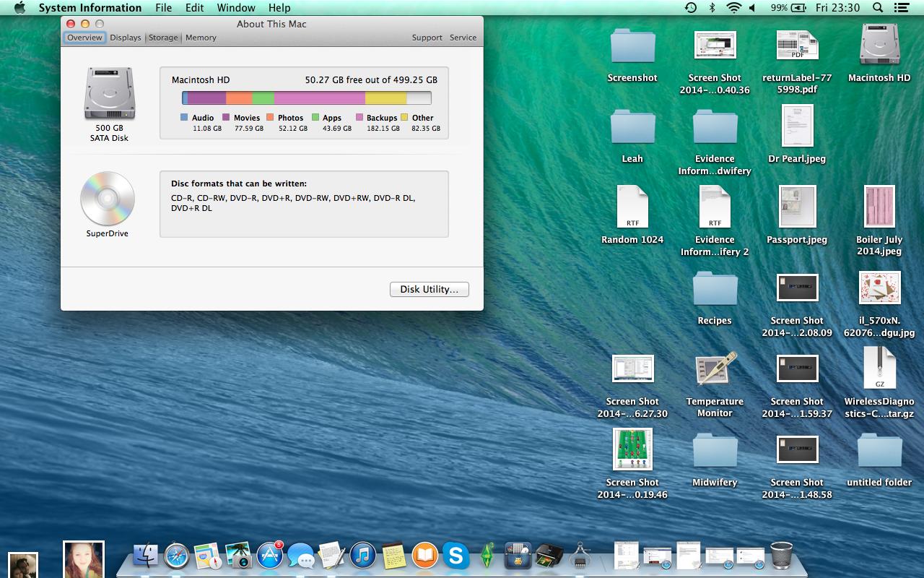Select the Macintosh HD desktop drive icon
The width and height of the screenshot is (924, 578).
click(879, 45)
